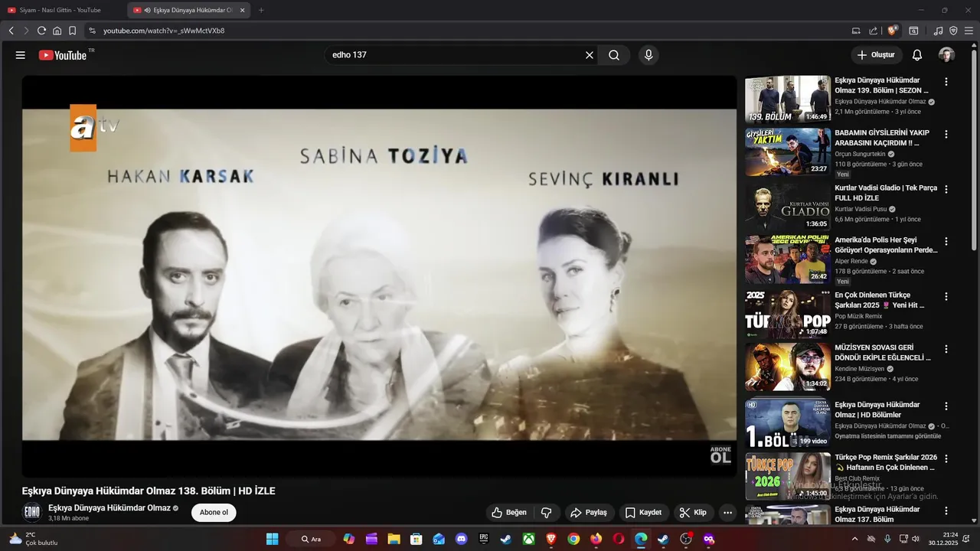Click the address bar URL
Screen dimensions: 980x551
(164, 31)
